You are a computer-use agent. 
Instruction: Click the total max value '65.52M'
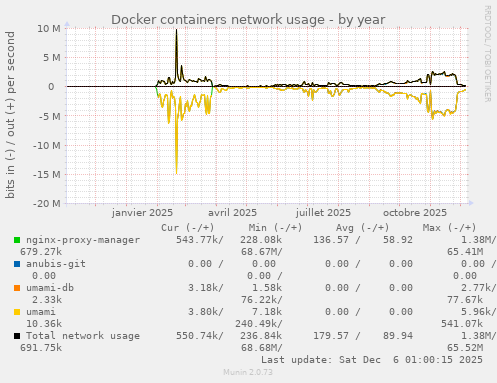(465, 348)
